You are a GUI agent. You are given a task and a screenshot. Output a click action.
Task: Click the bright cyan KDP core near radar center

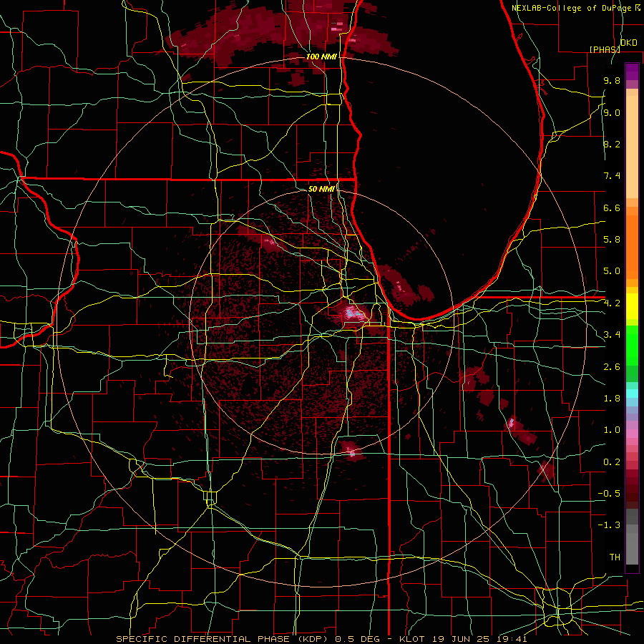point(353,314)
